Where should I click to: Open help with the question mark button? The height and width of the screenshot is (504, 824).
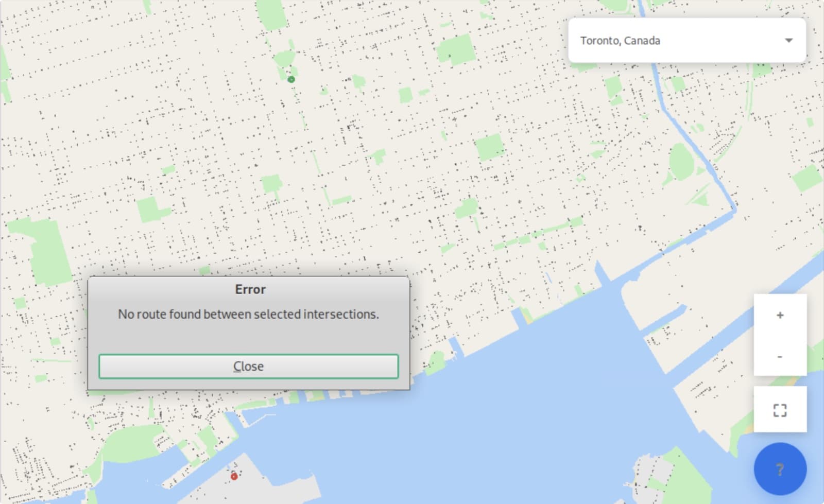coord(780,469)
